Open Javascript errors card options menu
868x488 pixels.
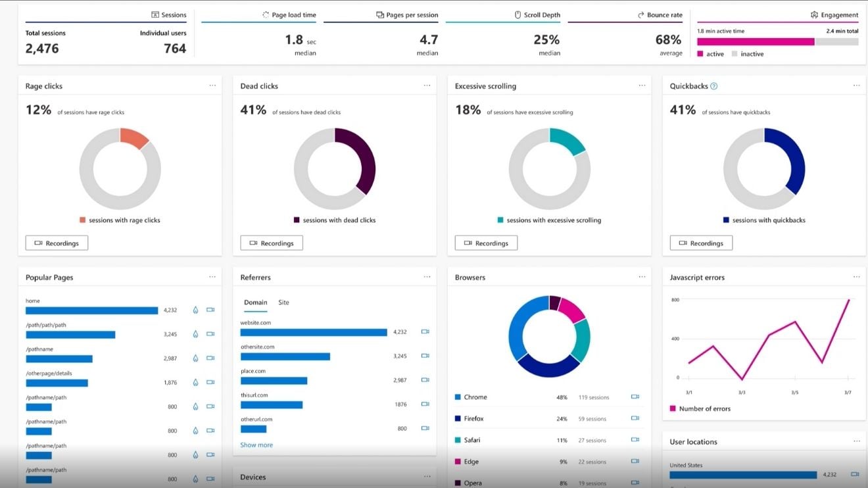(x=857, y=277)
